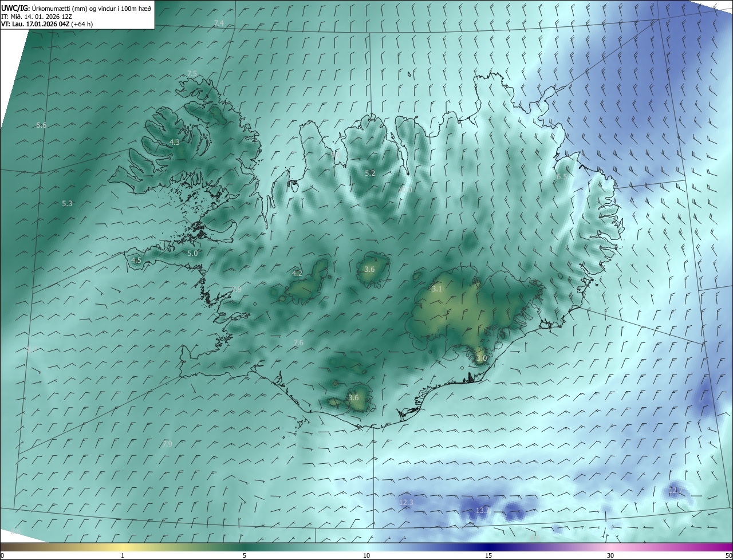
Task: Click the value label '6.6' on the map
Action: pyautogui.click(x=41, y=125)
